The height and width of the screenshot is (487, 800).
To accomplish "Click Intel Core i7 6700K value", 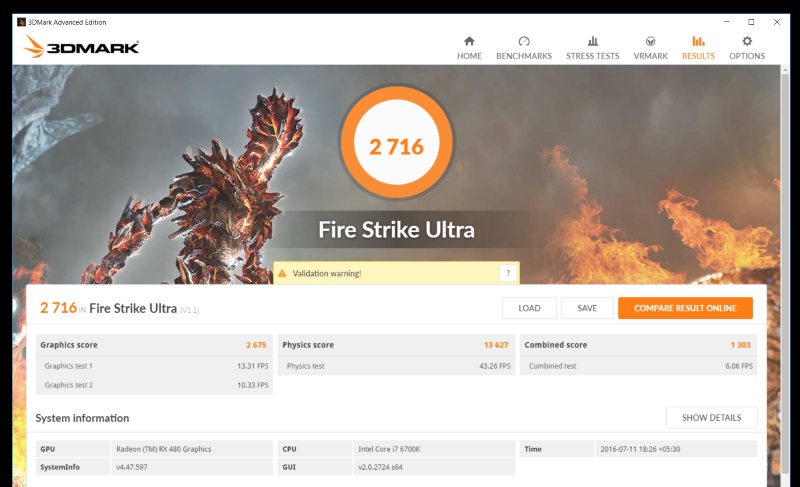I will [389, 449].
